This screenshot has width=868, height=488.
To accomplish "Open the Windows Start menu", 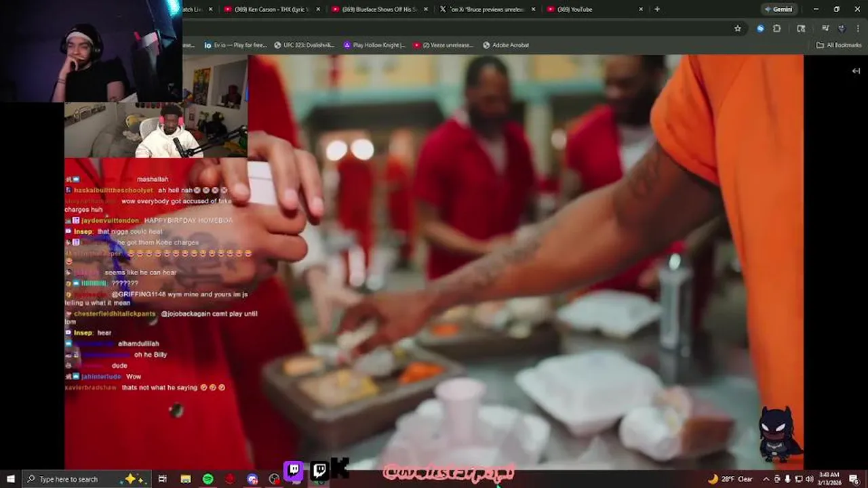I will (10, 479).
